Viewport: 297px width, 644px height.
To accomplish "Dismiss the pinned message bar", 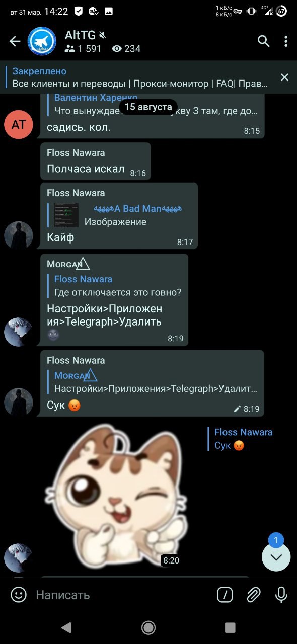I will (284, 77).
